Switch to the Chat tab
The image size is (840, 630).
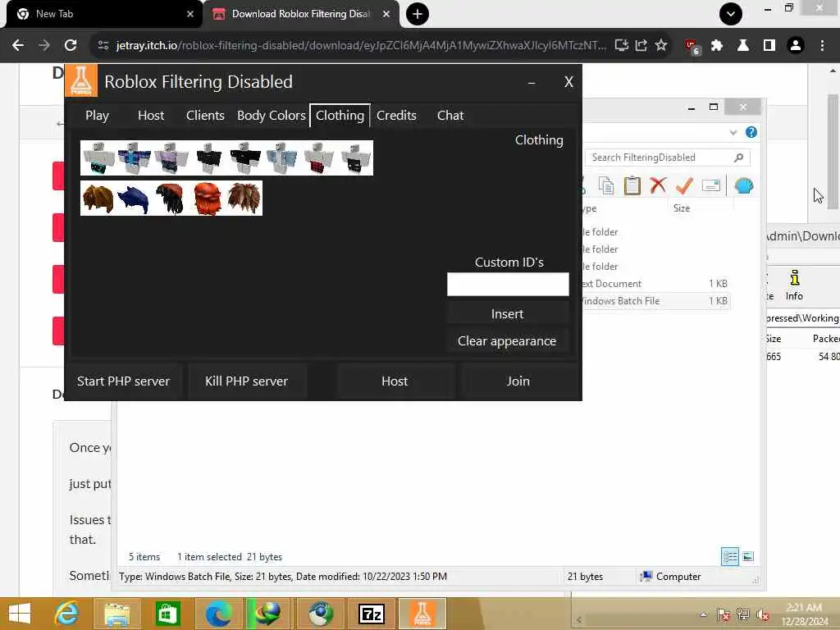click(x=450, y=115)
